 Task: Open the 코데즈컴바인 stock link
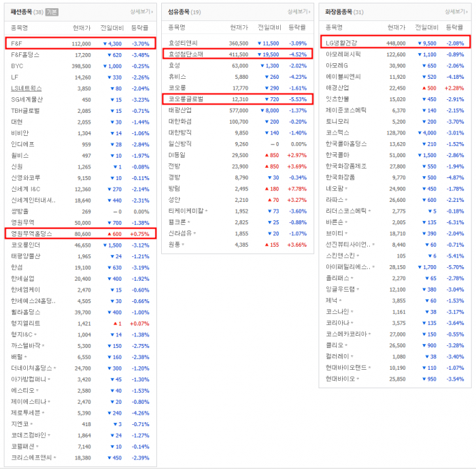click(x=29, y=435)
